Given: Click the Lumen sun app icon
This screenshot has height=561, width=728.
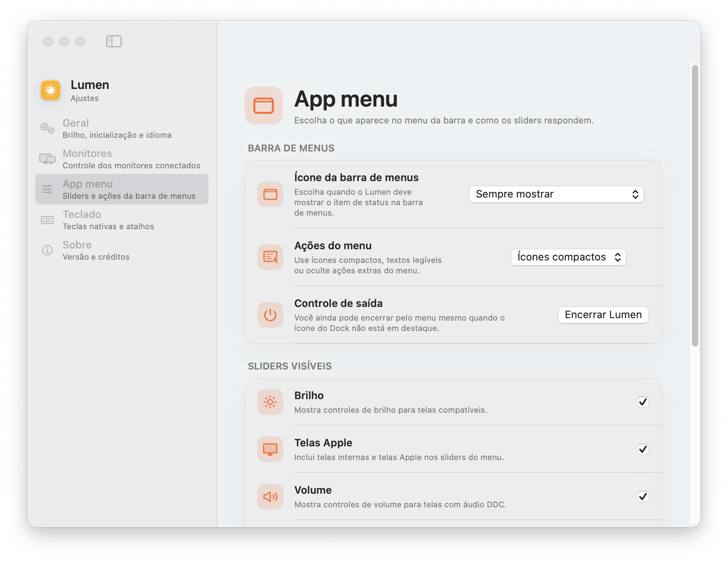Looking at the screenshot, I should pyautogui.click(x=51, y=90).
